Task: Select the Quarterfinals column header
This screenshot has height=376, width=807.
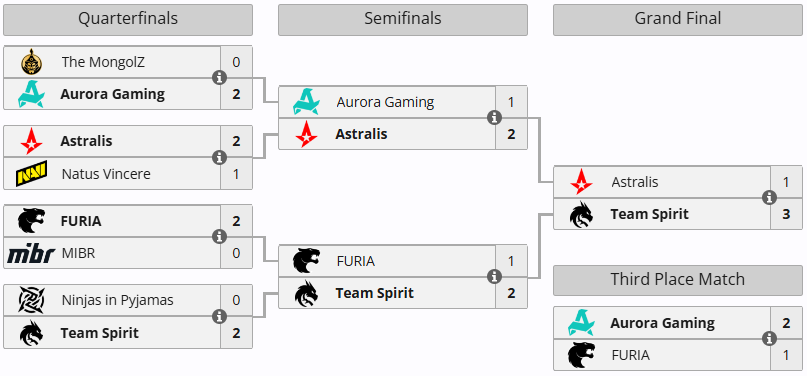Action: point(128,20)
